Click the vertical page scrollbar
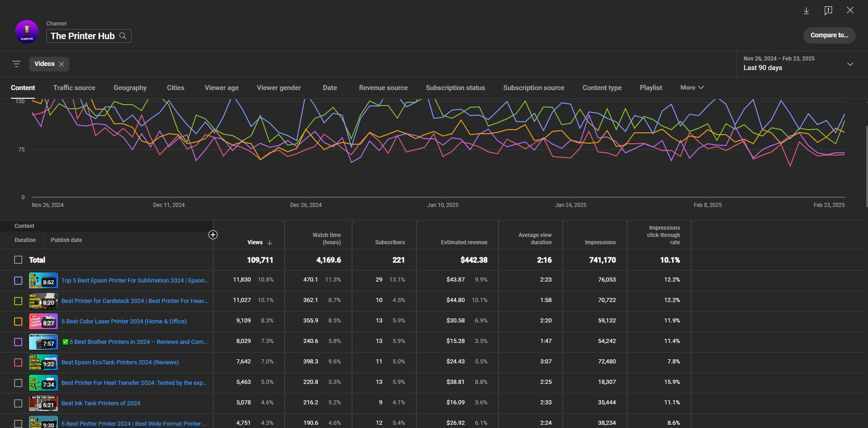 866,166
